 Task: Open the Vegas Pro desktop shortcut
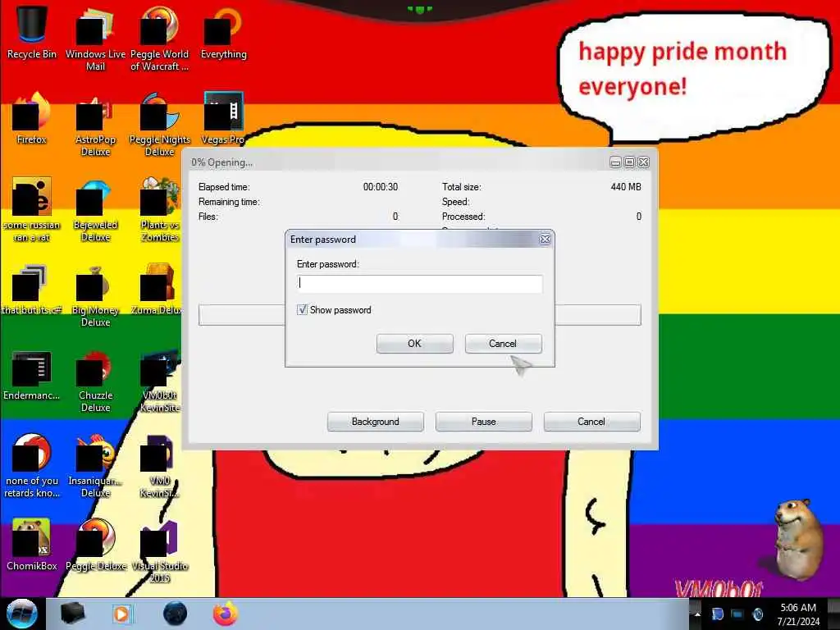tap(223, 116)
